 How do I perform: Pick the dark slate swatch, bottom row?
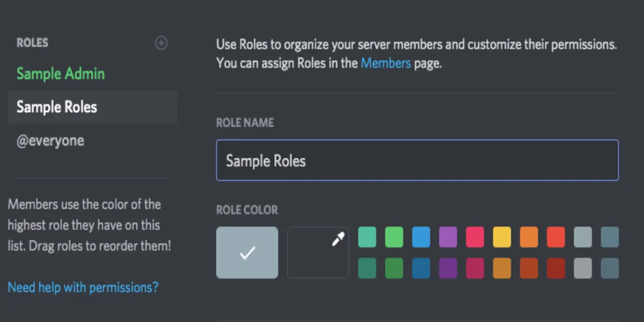pos(610,268)
